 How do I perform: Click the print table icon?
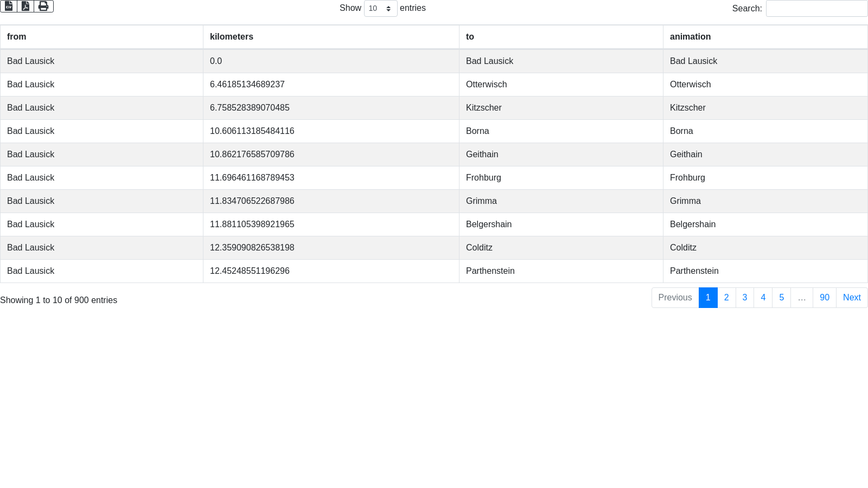pos(43,6)
